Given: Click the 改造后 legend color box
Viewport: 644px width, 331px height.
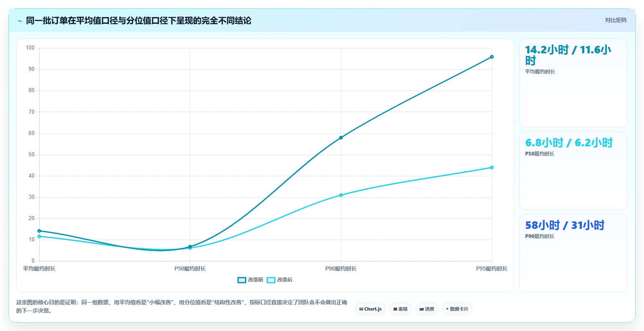Looking at the screenshot, I should pos(271,280).
